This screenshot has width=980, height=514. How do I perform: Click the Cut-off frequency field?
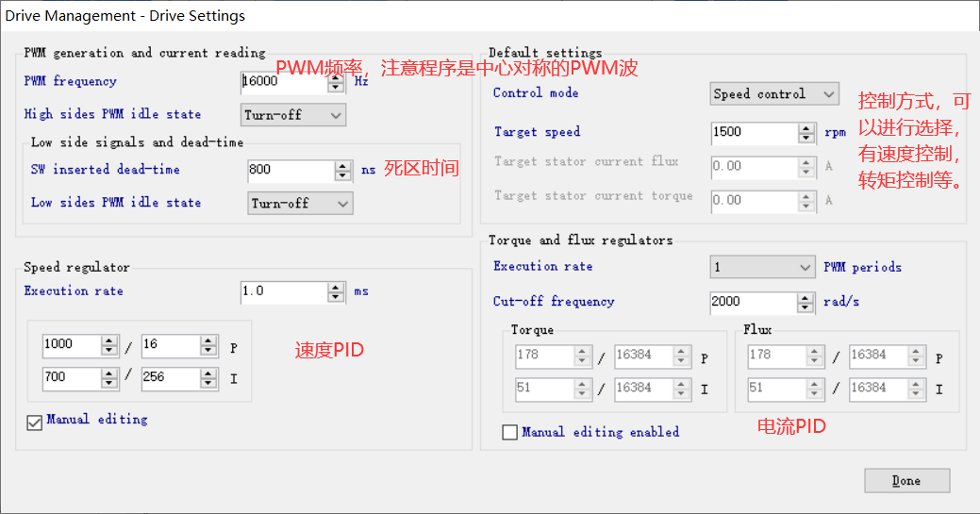pos(754,303)
